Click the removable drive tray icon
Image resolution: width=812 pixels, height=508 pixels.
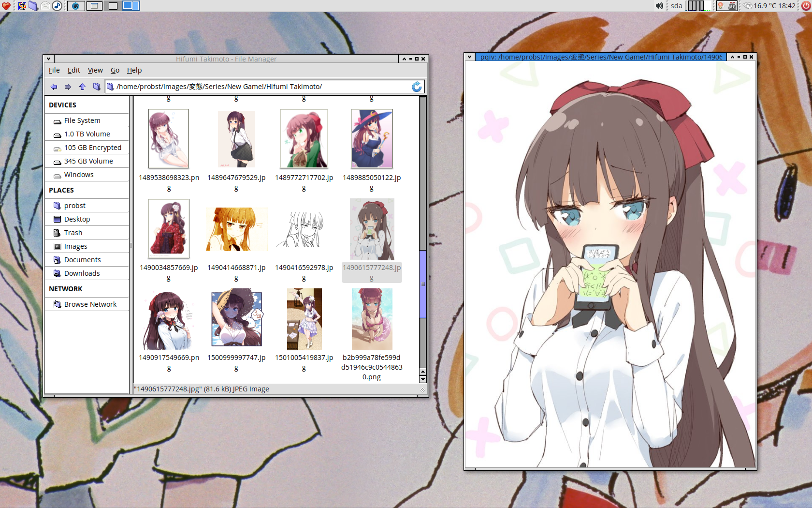click(x=732, y=6)
